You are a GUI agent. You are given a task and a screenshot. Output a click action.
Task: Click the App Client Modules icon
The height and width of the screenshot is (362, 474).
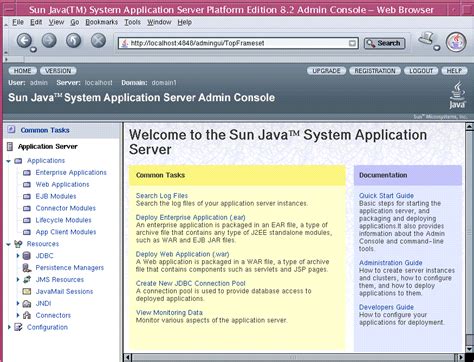[27, 232]
